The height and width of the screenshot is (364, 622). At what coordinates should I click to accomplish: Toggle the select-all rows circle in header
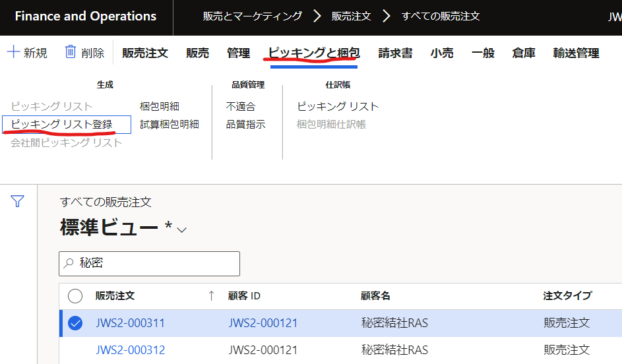point(75,296)
